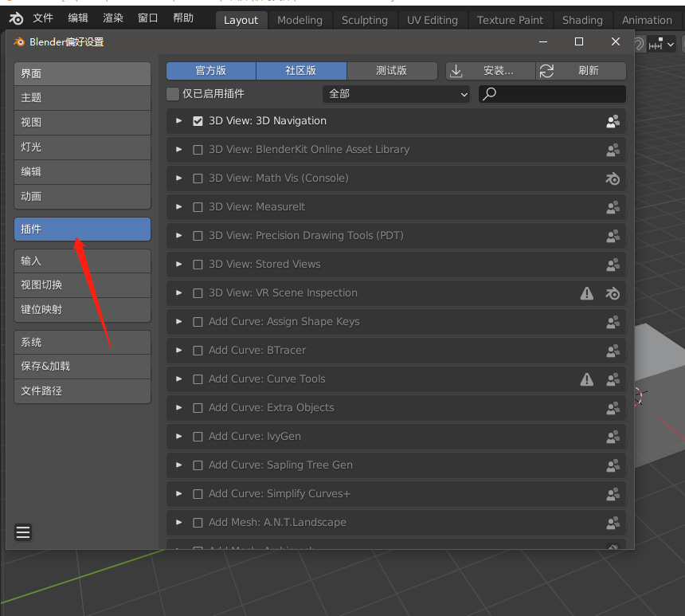This screenshot has width=685, height=616.
Task: Click the Add Curve: Simplify Curves+ label
Action: point(279,493)
